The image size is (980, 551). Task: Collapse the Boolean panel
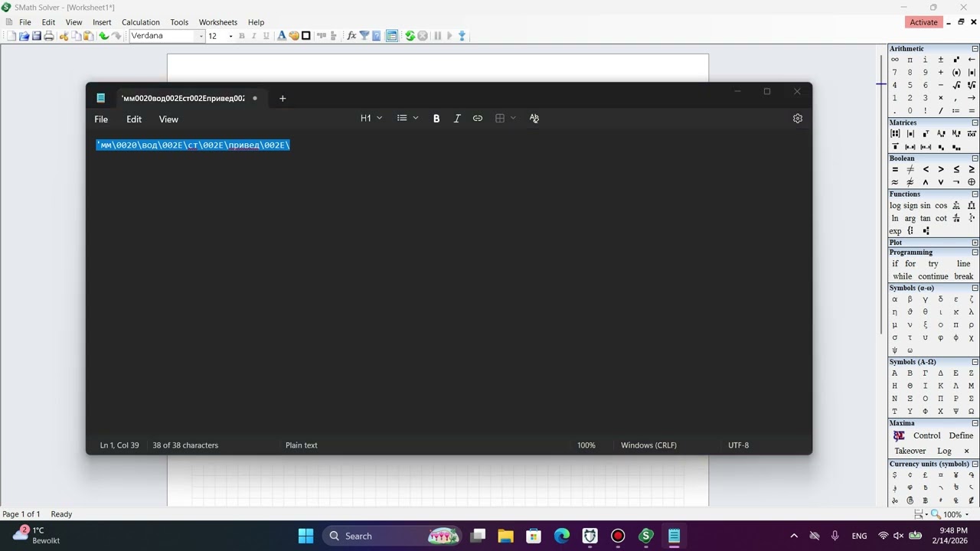click(975, 158)
